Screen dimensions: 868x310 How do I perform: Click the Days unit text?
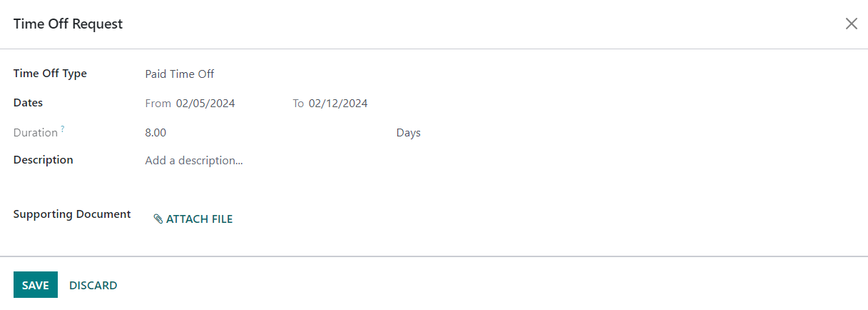(409, 133)
